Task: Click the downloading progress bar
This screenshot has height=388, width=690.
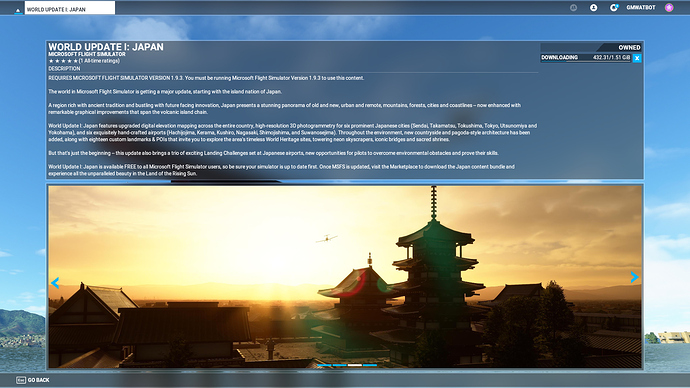Action: tap(586, 58)
